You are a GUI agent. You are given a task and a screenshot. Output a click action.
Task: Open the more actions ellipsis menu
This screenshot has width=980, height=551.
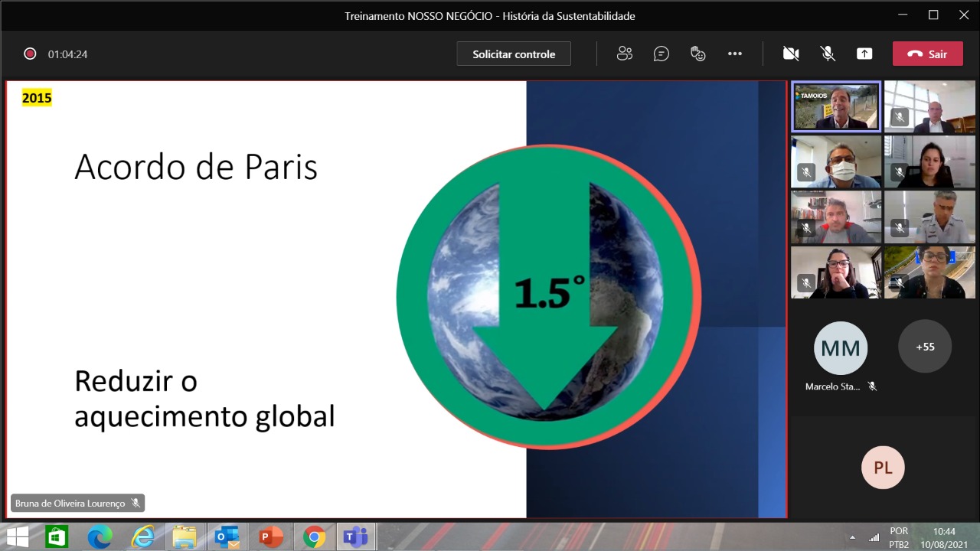(x=735, y=54)
